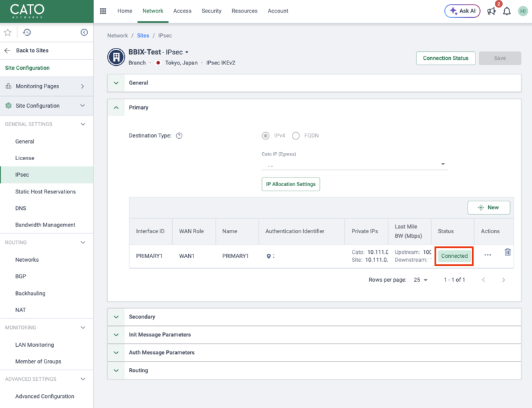532x408 pixels.
Task: Go to the previous table page
Action: (x=483, y=280)
